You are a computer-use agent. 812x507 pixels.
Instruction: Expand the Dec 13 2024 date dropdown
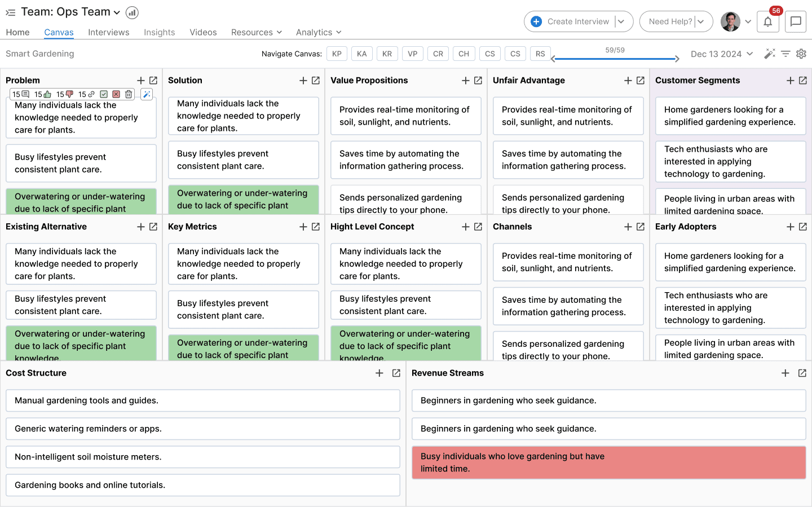[750, 54]
